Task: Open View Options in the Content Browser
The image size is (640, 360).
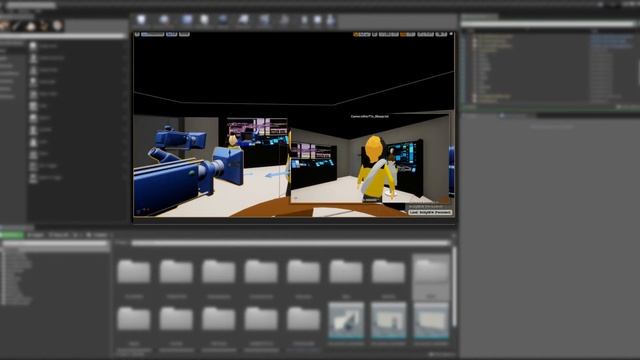Action: pos(442,354)
